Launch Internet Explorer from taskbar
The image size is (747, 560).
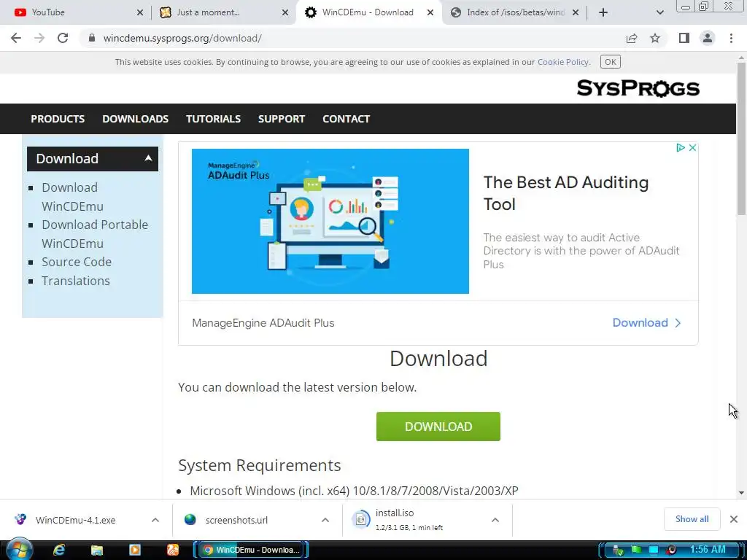[x=59, y=550]
